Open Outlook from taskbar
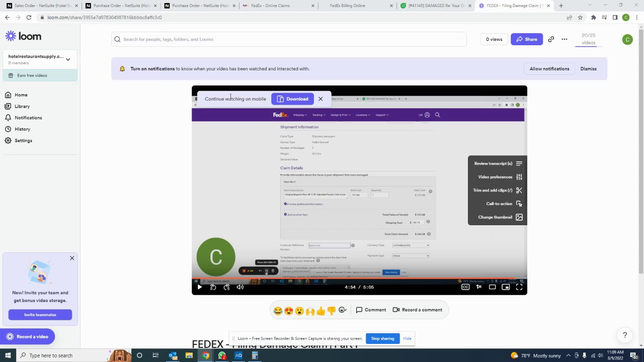 click(x=173, y=355)
